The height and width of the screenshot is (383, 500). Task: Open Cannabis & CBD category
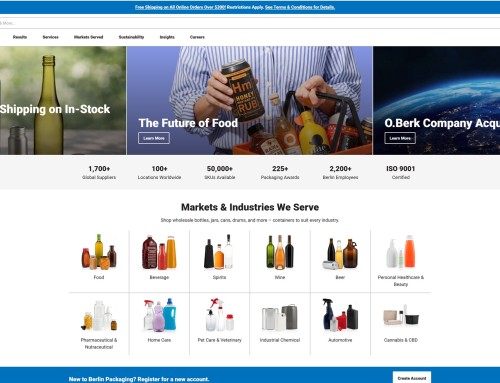click(x=401, y=340)
